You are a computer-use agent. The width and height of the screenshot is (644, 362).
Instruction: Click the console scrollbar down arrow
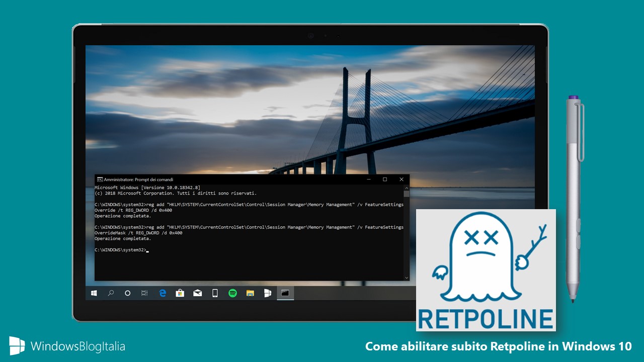tap(407, 278)
